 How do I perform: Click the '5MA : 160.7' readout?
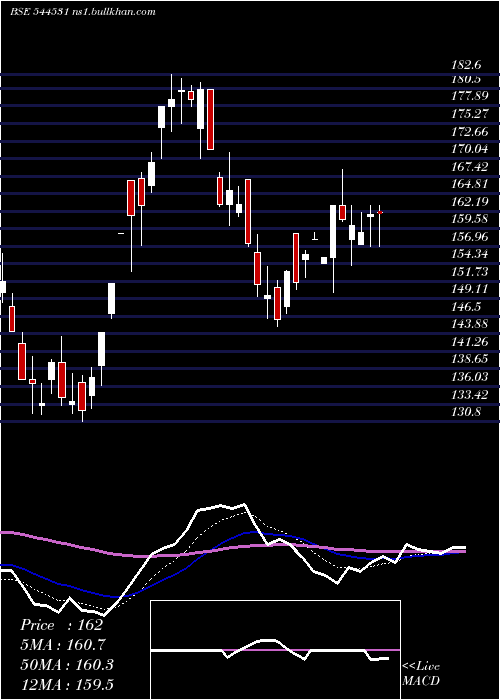pos(62,645)
